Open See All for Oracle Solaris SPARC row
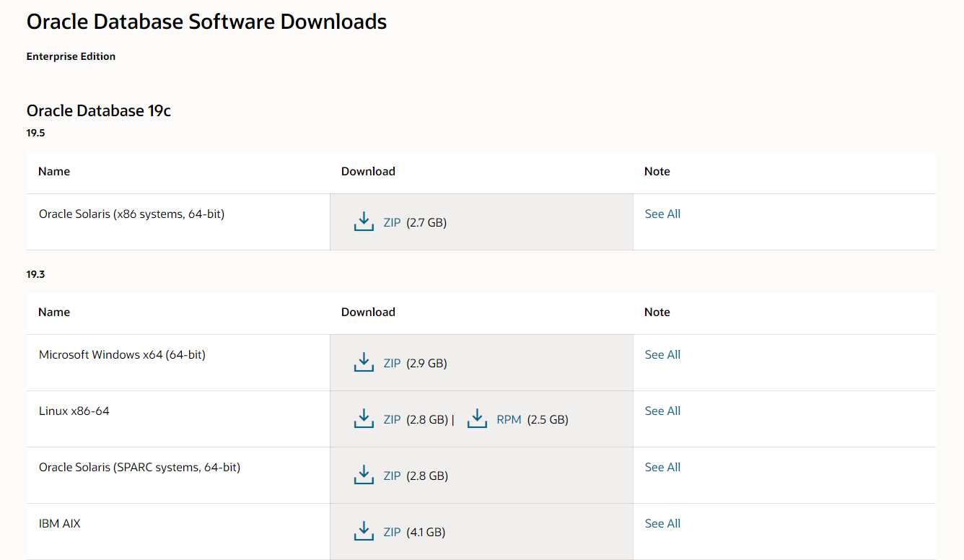This screenshot has height=560, width=964. 662,468
